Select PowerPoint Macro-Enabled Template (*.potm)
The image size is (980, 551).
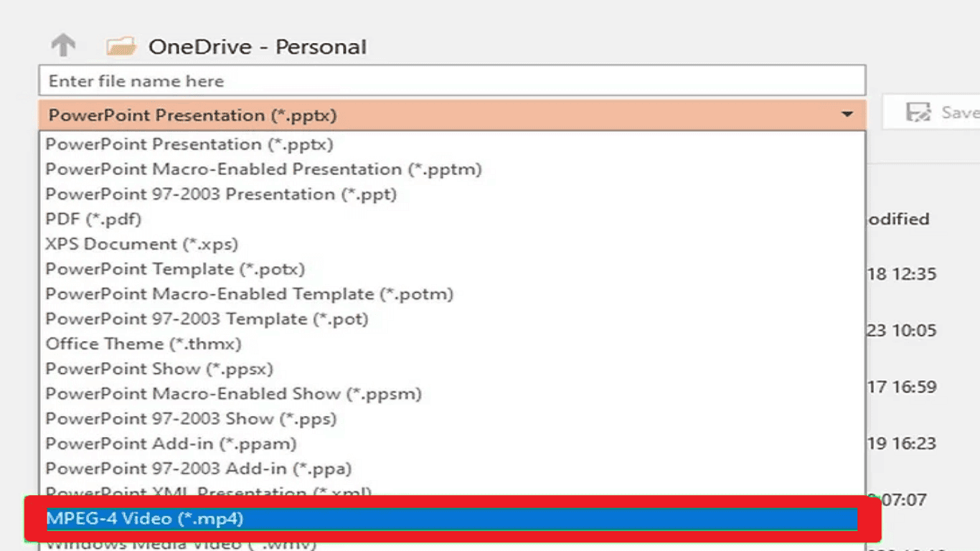[x=452, y=294]
